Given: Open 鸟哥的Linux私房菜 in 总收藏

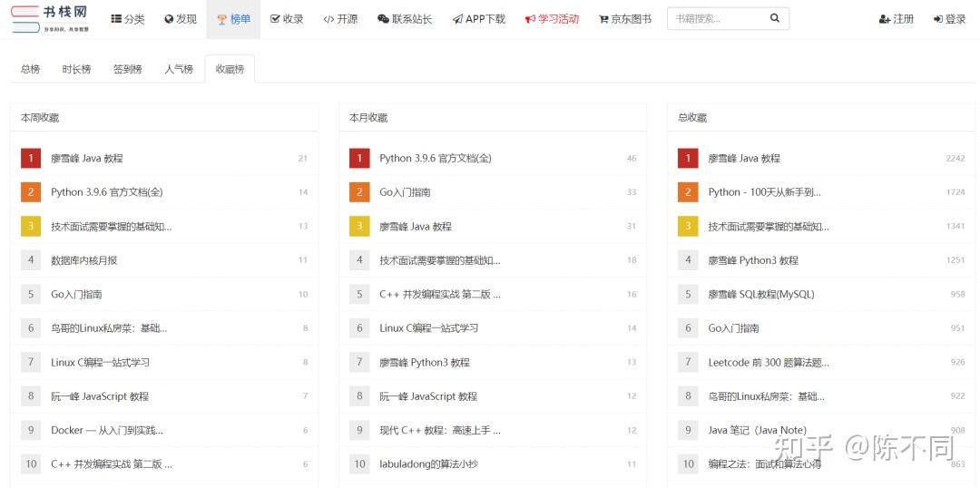Looking at the screenshot, I should (x=766, y=396).
